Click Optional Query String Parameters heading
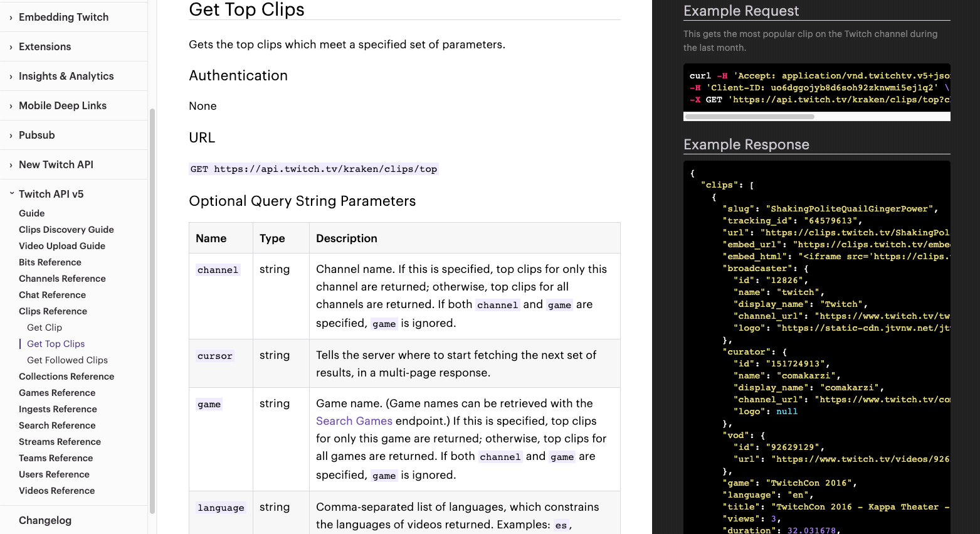This screenshot has height=534, width=980. tap(302, 201)
